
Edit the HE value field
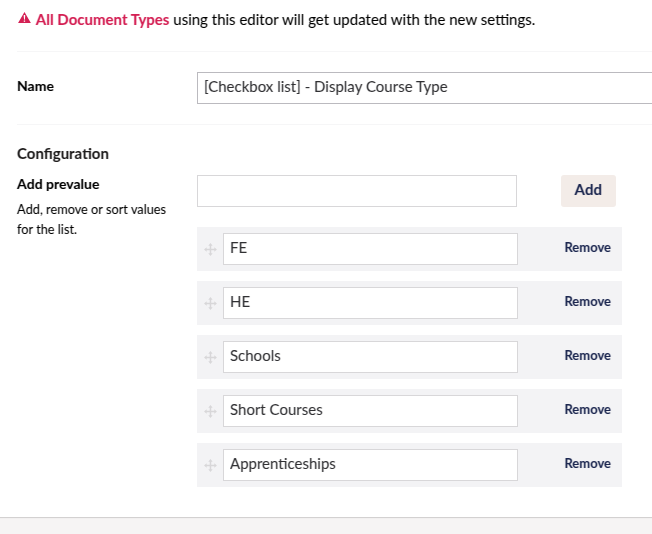pyautogui.click(x=370, y=303)
